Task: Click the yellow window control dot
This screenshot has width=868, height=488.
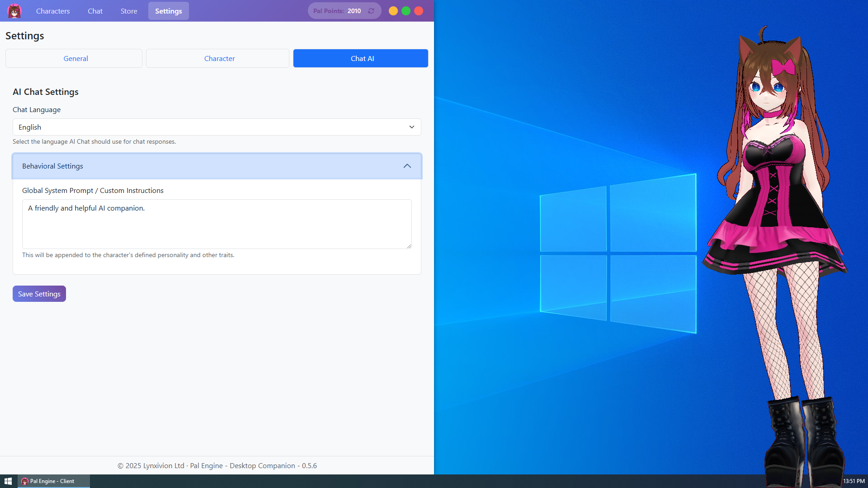Action: click(x=393, y=10)
